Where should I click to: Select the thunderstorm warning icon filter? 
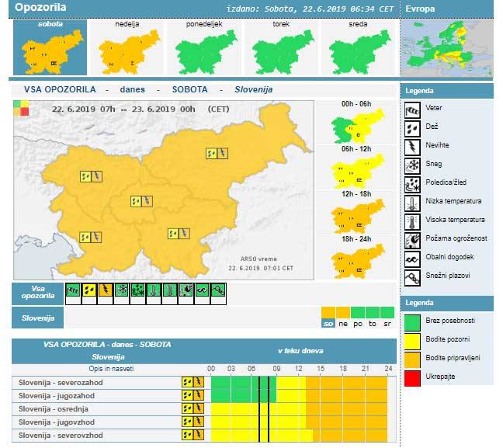(103, 291)
